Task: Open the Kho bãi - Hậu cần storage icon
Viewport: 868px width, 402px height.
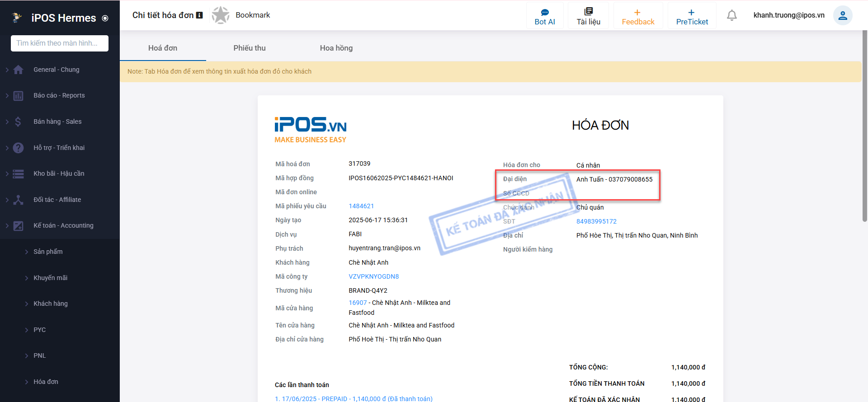Action: (18, 173)
